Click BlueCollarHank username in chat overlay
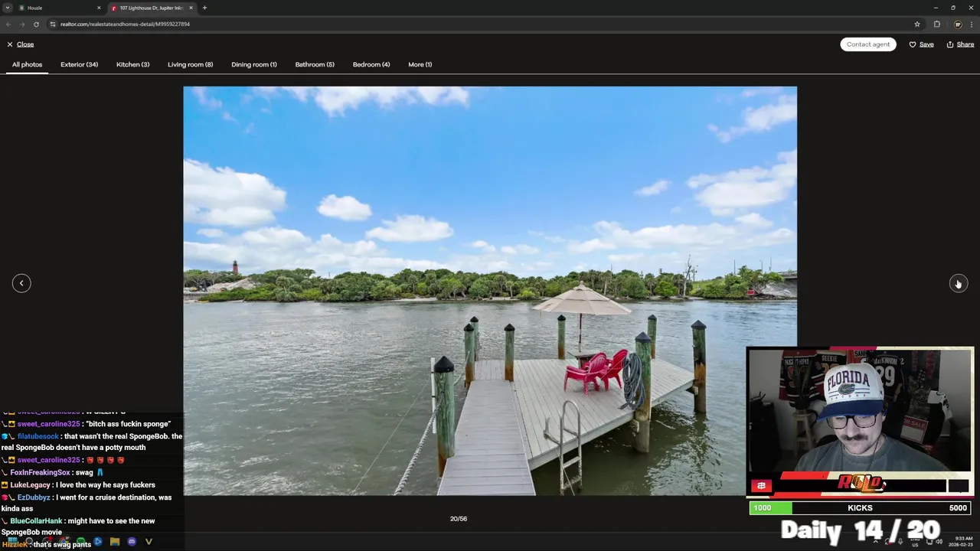 (36, 521)
